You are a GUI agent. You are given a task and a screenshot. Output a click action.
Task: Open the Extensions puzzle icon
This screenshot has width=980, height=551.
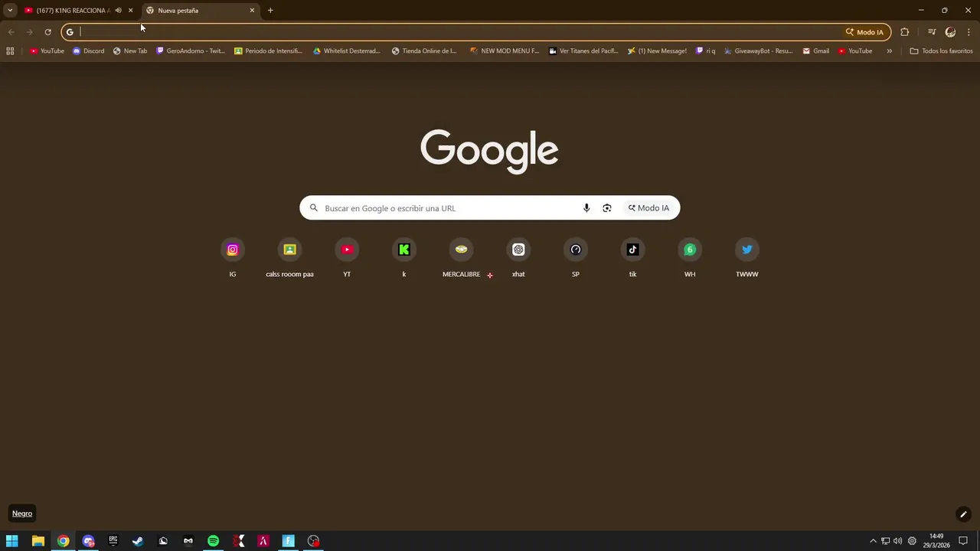(x=904, y=32)
